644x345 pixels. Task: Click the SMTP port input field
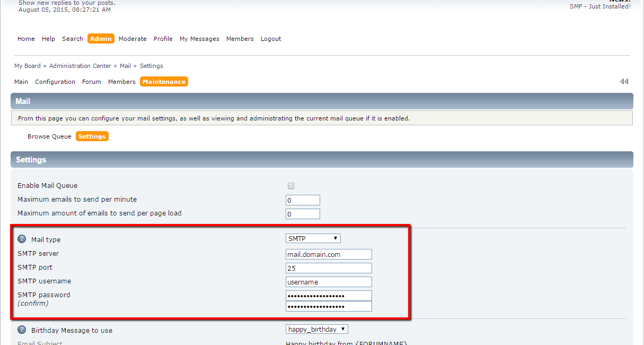click(x=328, y=268)
